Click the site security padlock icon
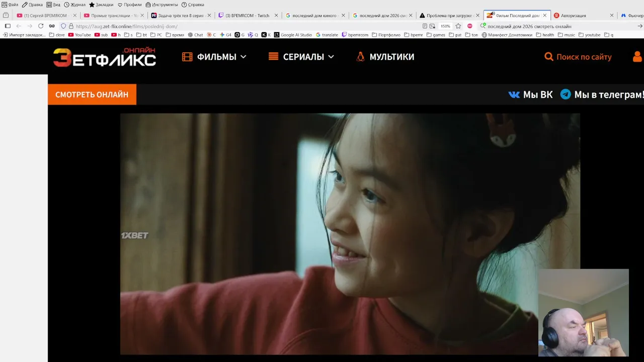The width and height of the screenshot is (644, 362). [x=71, y=26]
